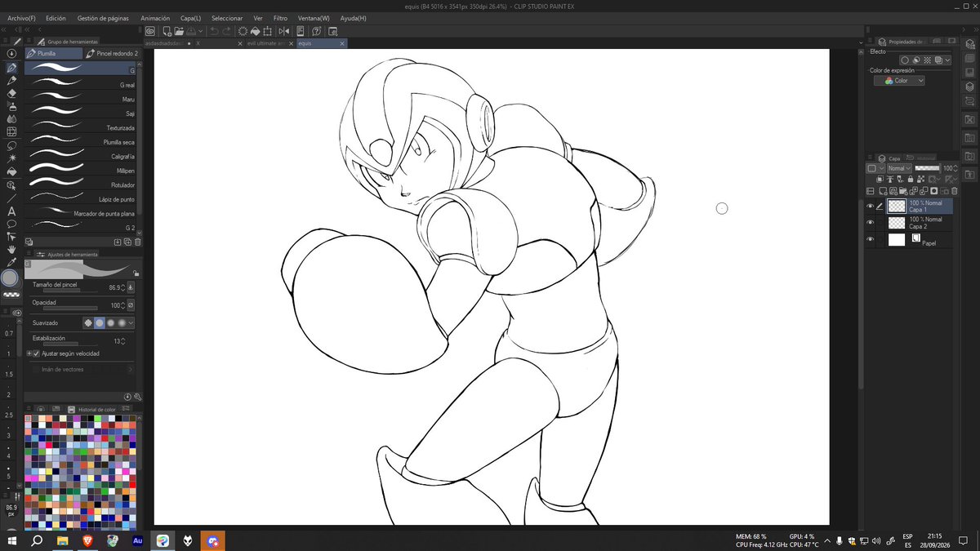Adjust Opacidad stepper arrows
This screenshot has height=551, width=980.
[122, 306]
